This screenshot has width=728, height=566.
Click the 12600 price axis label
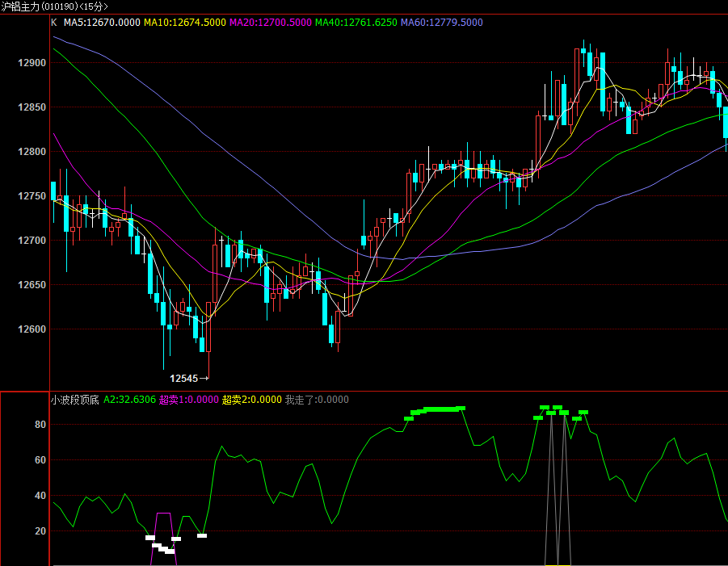(x=32, y=329)
